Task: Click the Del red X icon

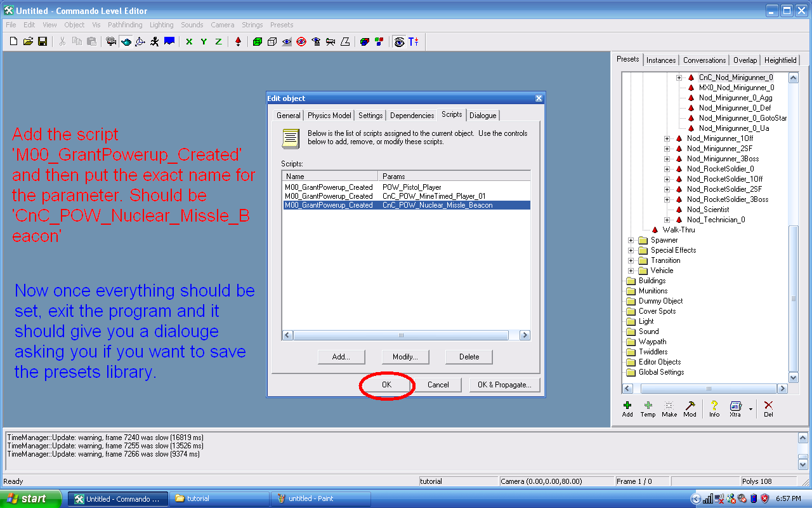Action: 768,406
